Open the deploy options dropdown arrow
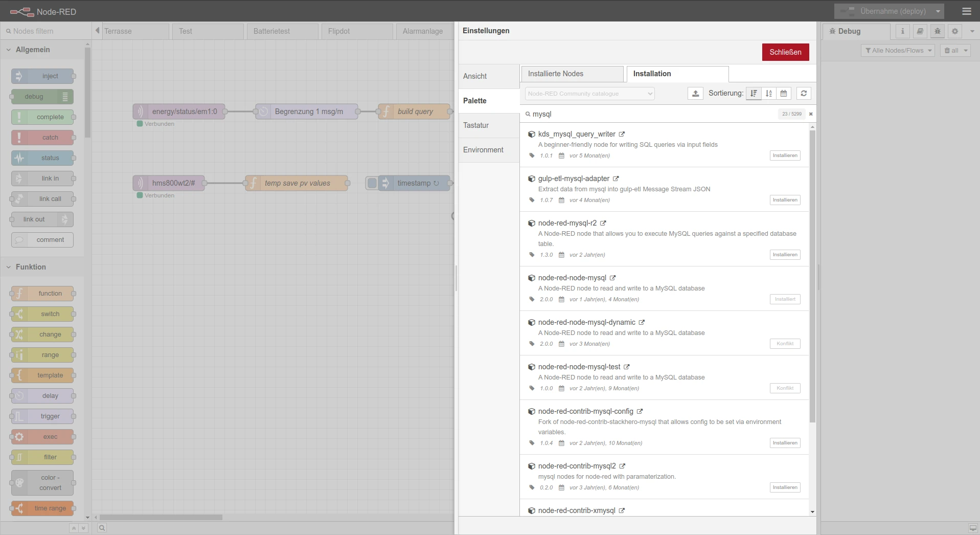 click(x=938, y=11)
